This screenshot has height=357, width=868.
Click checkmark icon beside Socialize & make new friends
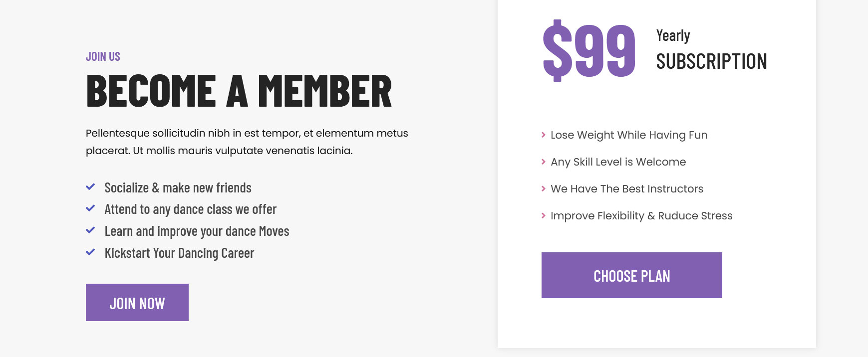(x=90, y=187)
